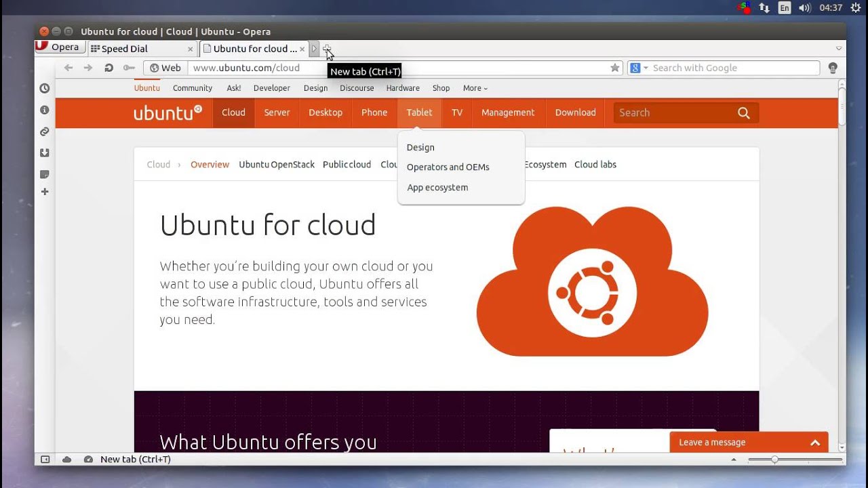The width and height of the screenshot is (868, 488).
Task: Open the Ubuntu OpenStack sub-navigation link
Action: pyautogui.click(x=277, y=164)
